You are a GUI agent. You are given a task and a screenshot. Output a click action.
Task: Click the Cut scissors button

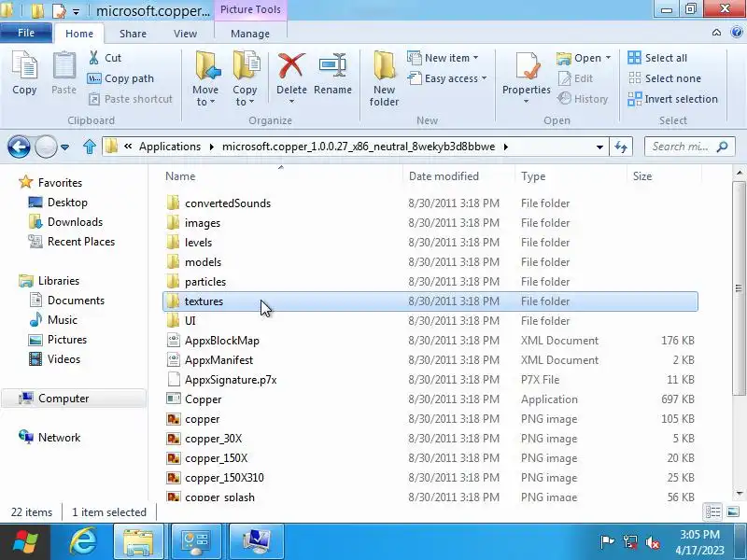coord(105,58)
